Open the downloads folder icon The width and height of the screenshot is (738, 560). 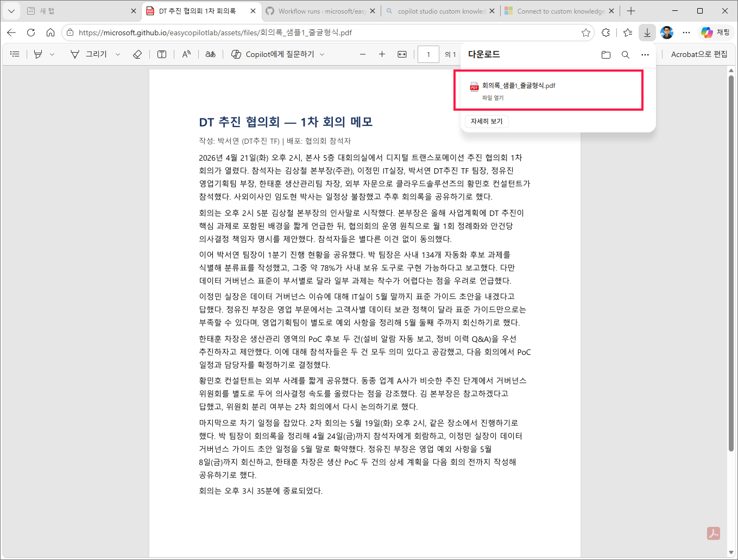(606, 54)
